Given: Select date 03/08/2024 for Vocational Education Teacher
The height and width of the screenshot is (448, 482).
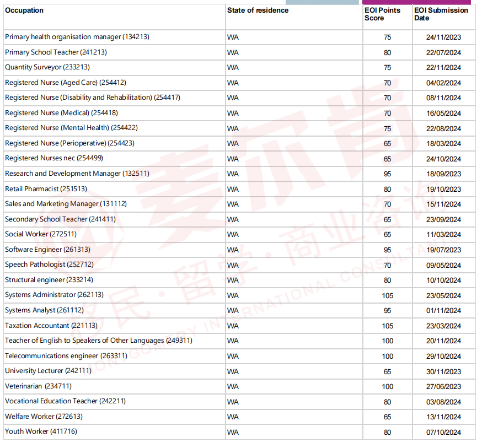Looking at the screenshot, I should pyautogui.click(x=443, y=402).
